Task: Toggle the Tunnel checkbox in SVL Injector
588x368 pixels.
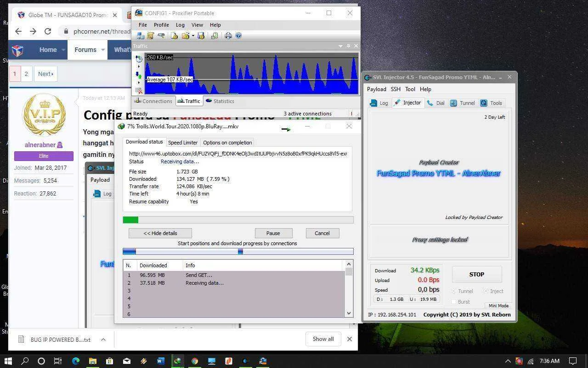Action: coord(454,291)
